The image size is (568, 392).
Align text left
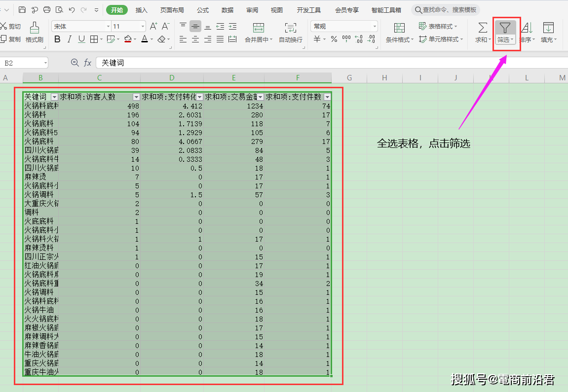click(x=183, y=39)
